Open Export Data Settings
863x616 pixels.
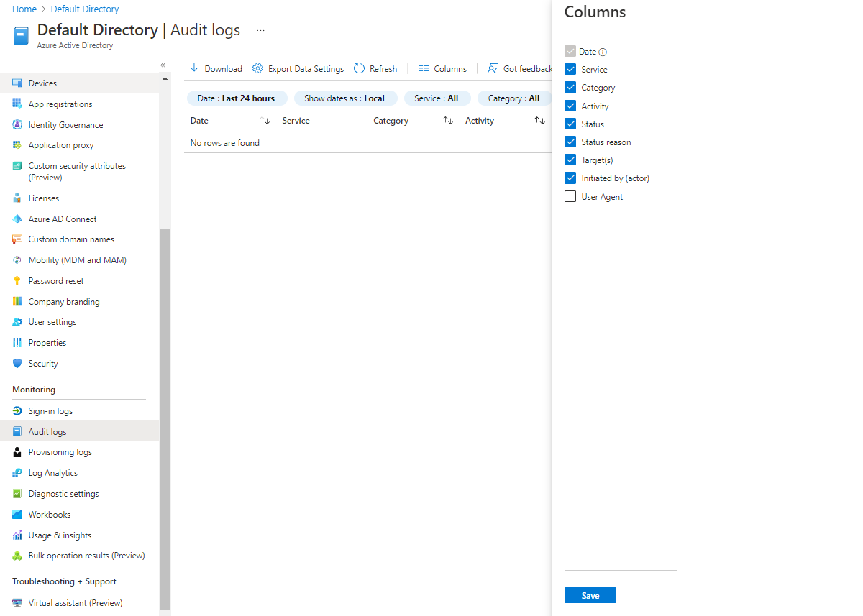coord(298,69)
